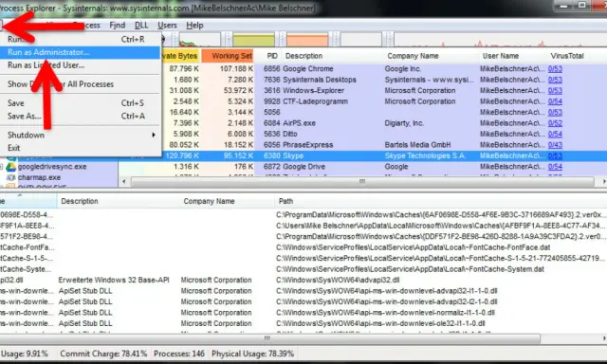The height and width of the screenshot is (364, 607).
Task: Click the process list horizontal scrollbar thumb
Action: 362,181
